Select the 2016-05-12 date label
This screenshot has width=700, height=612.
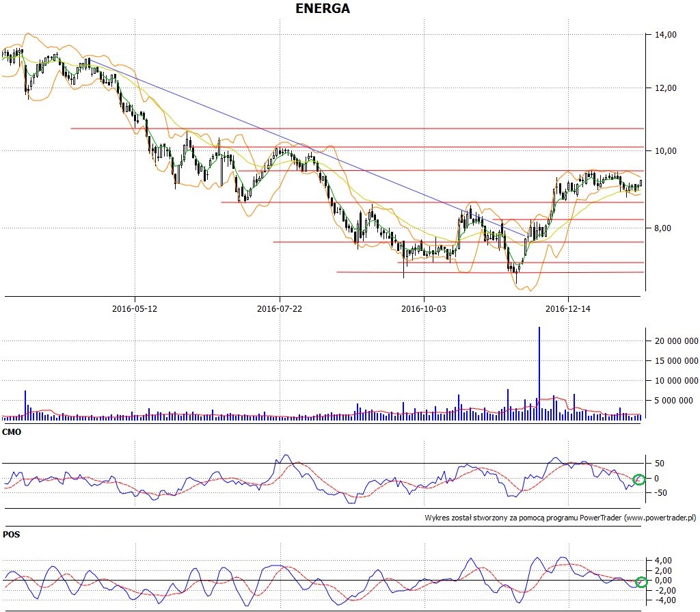coord(135,308)
